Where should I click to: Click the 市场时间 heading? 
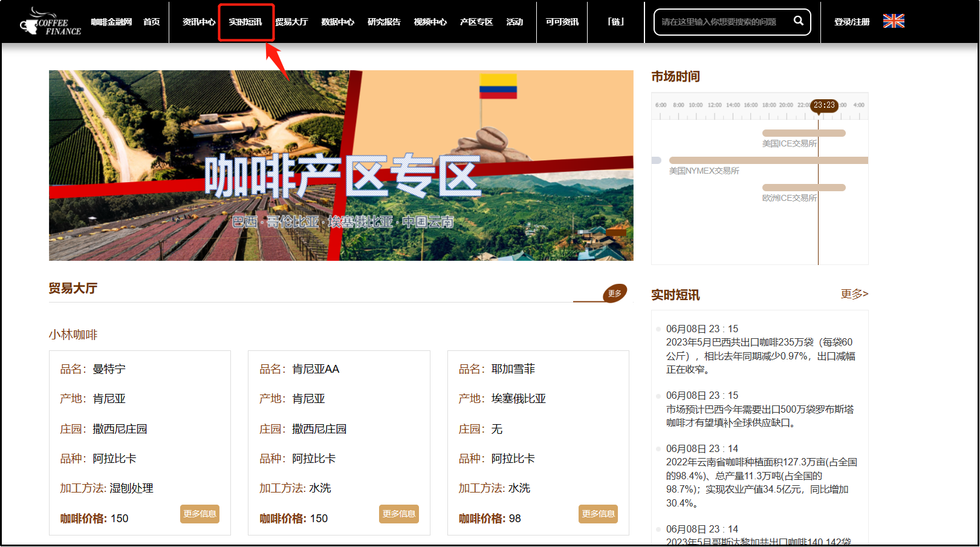pos(675,77)
